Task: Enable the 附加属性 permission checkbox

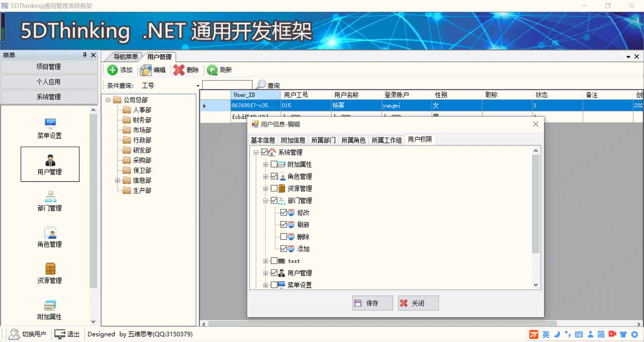Action: click(274, 164)
